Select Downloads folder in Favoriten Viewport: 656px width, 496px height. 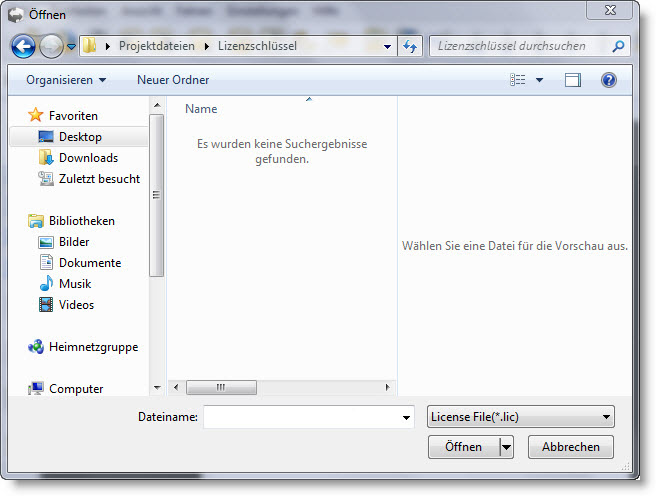click(x=87, y=158)
